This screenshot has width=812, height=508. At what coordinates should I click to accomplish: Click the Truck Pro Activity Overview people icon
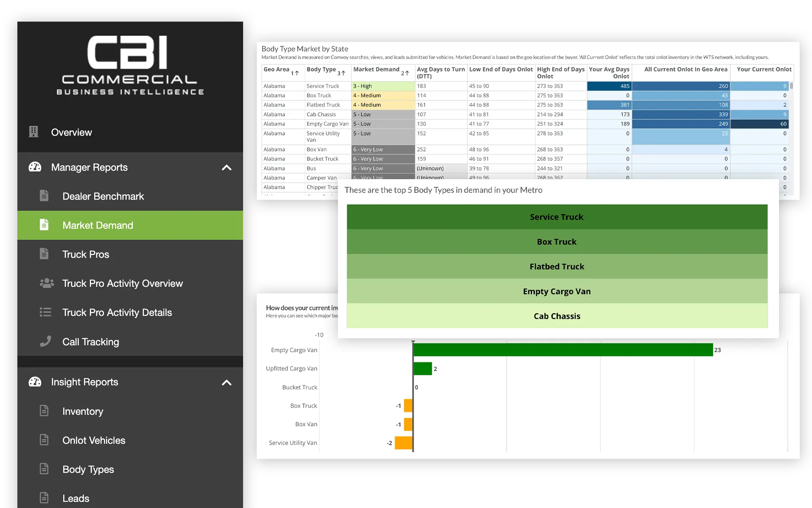click(x=47, y=283)
